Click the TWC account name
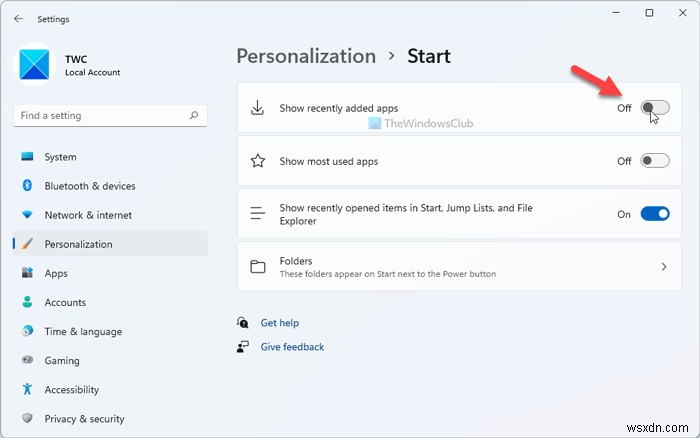This screenshot has height=438, width=700. [x=76, y=59]
